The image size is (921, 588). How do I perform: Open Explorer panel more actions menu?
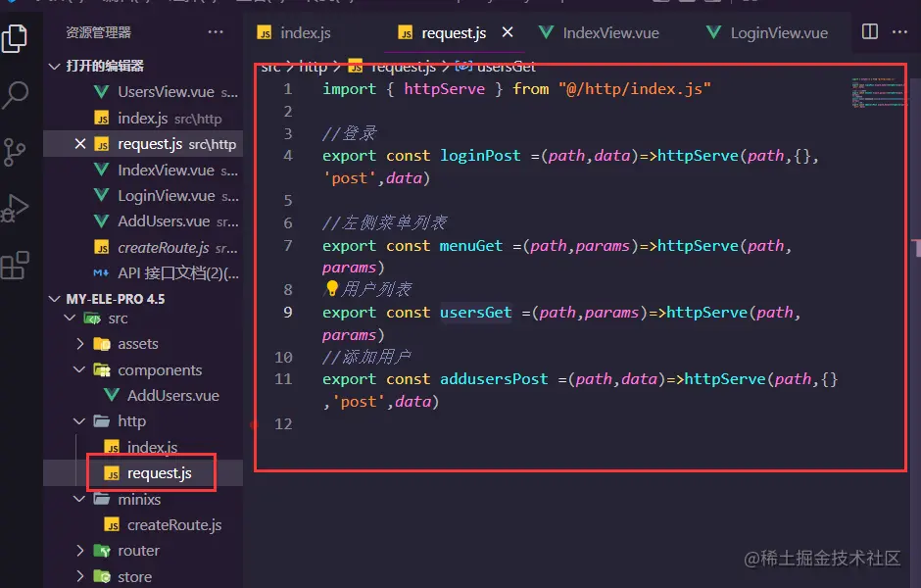(216, 32)
